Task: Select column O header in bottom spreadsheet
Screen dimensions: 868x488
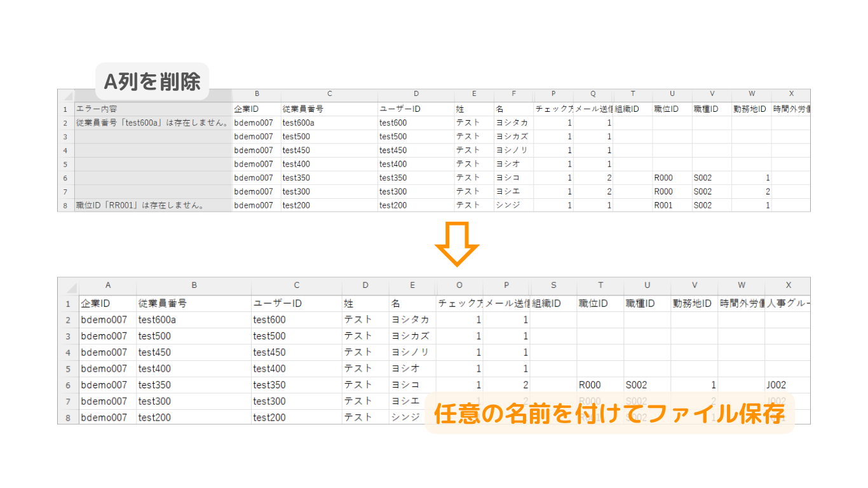Action: pyautogui.click(x=459, y=286)
